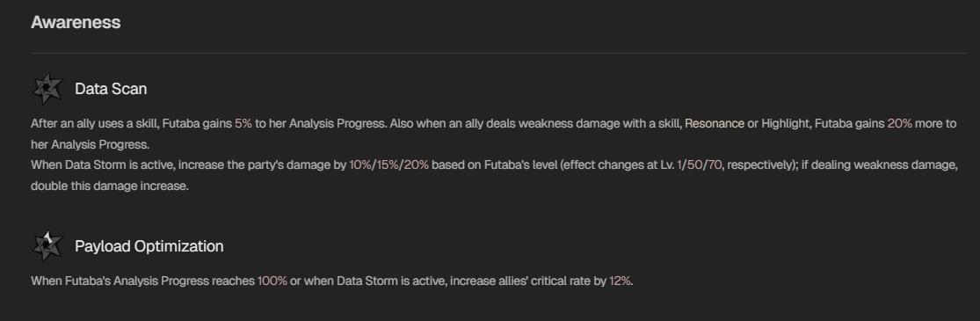Select the Awareness section heading
Viewport: 980px width, 321px height.
(x=76, y=23)
